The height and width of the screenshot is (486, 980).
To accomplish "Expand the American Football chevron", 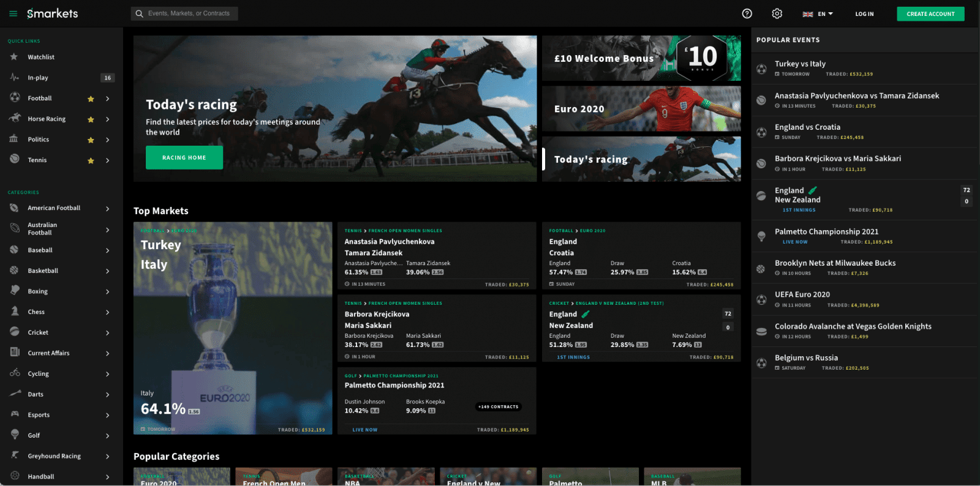I will pos(108,209).
